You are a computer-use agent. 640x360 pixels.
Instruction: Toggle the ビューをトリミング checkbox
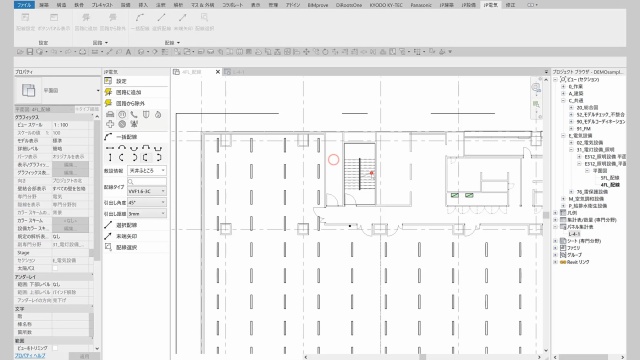pos(55,348)
